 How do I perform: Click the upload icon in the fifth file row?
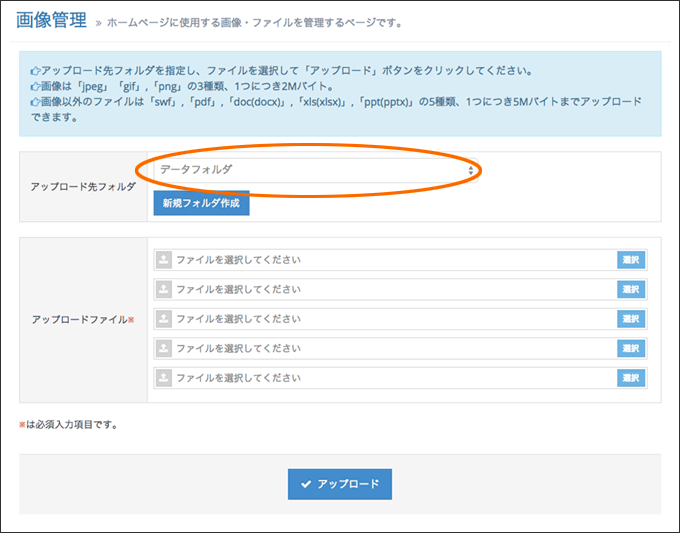[x=163, y=378]
